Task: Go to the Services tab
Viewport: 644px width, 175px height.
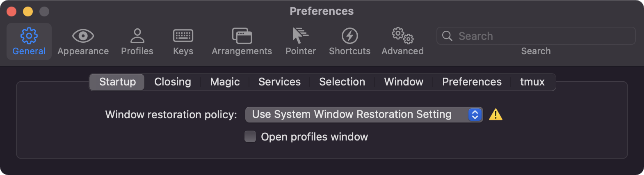Action: point(279,82)
